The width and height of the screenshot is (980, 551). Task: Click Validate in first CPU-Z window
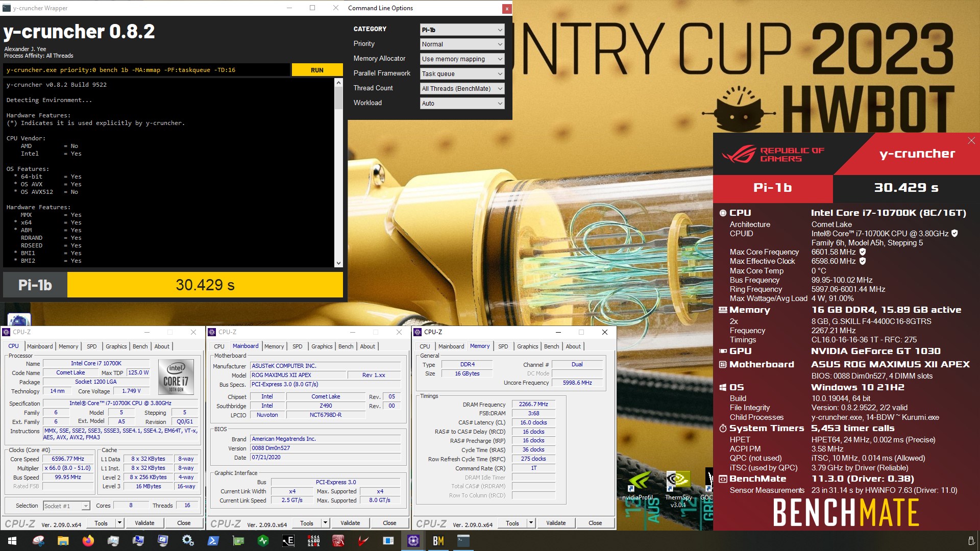pos(144,523)
